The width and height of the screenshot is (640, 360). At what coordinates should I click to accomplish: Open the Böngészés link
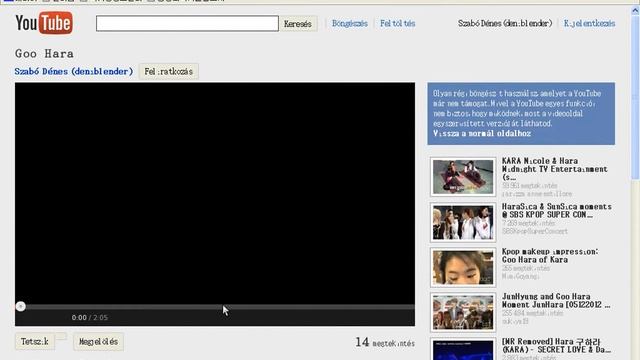pyautogui.click(x=350, y=23)
